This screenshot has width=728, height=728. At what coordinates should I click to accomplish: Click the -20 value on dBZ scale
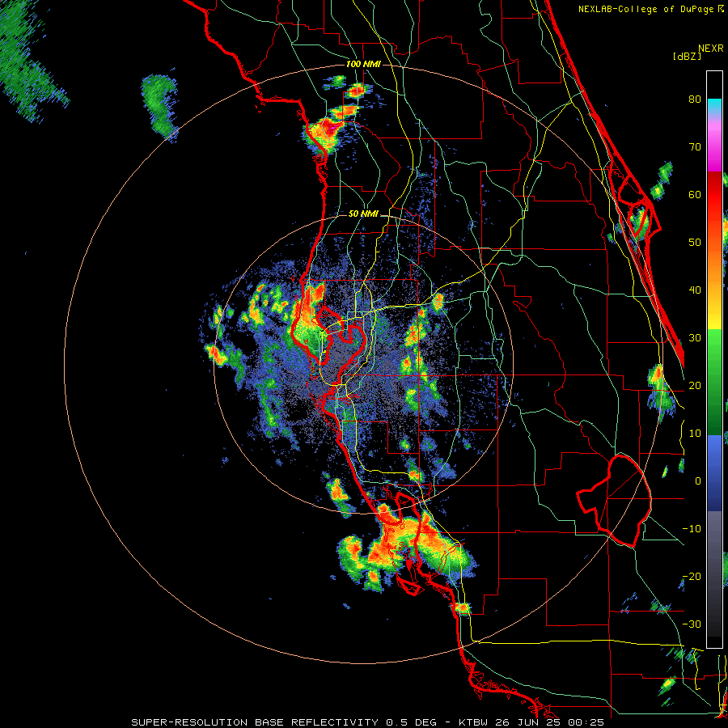click(x=692, y=577)
